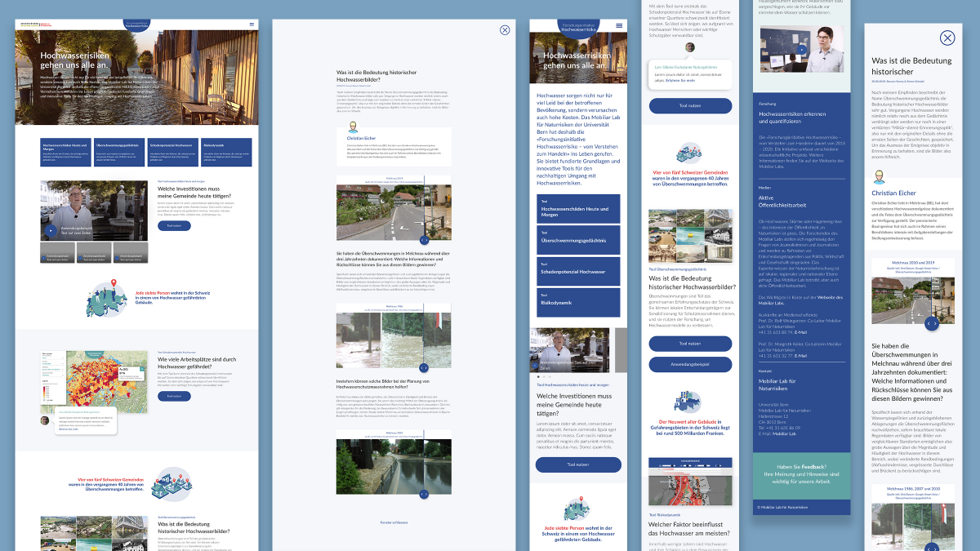Image resolution: width=980 pixels, height=551 pixels.
Task: Click Hochwasserrisiko header badge on mobile homepage
Action: [578, 27]
